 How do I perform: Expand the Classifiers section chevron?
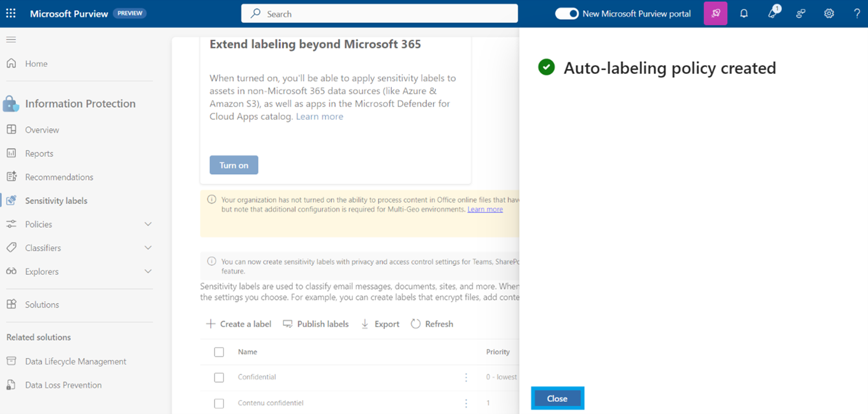click(x=148, y=248)
